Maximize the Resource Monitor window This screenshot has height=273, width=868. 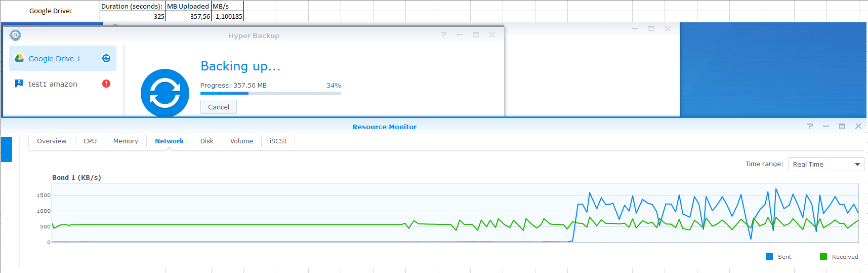(842, 126)
